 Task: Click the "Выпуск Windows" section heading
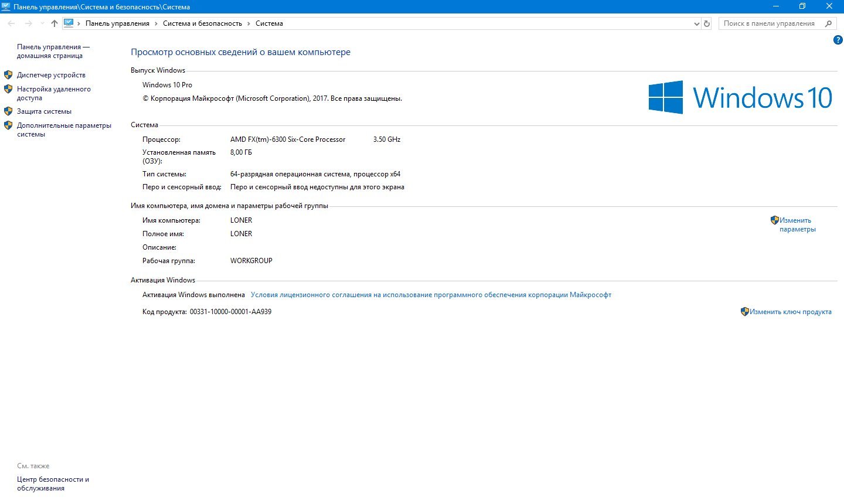coord(158,70)
